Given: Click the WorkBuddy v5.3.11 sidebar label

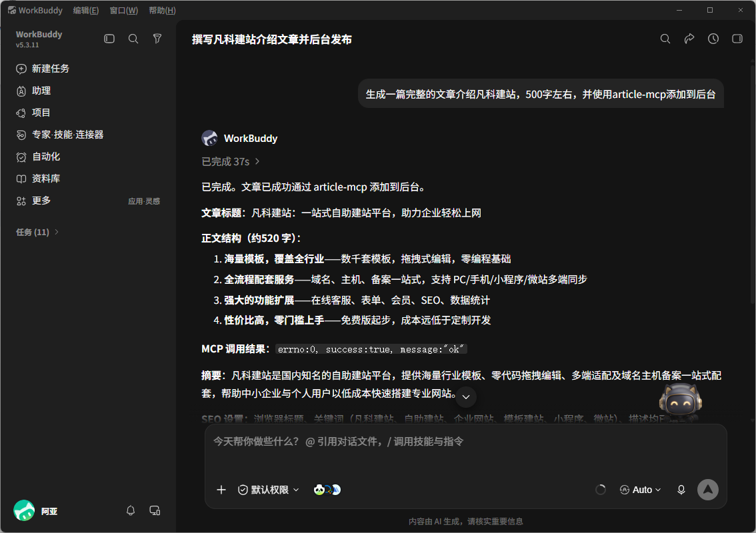Looking at the screenshot, I should pos(39,39).
